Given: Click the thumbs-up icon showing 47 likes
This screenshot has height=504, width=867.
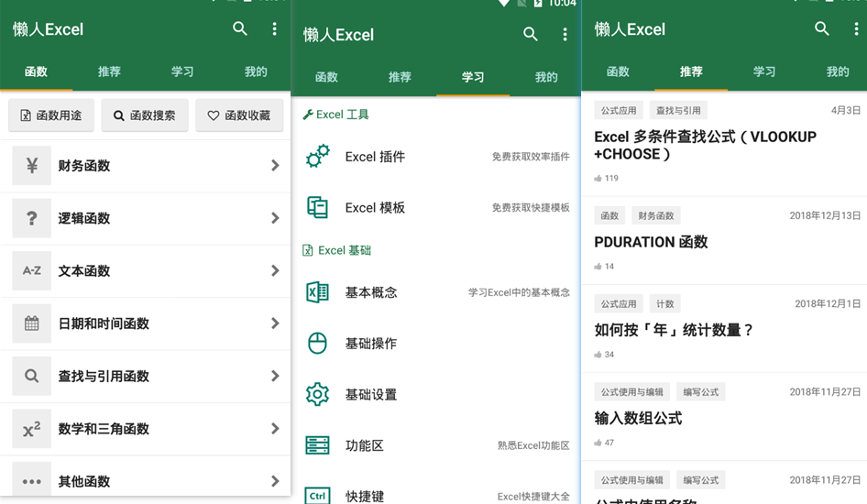Looking at the screenshot, I should [598, 443].
